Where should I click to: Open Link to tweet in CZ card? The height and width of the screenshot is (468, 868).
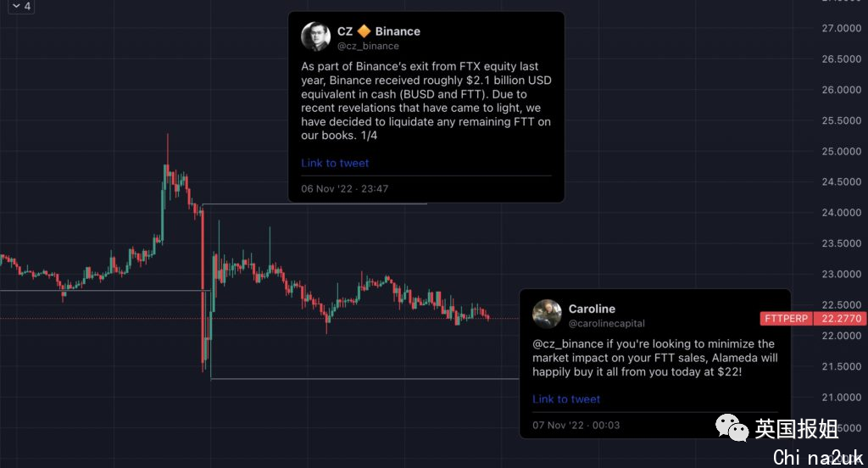click(335, 164)
